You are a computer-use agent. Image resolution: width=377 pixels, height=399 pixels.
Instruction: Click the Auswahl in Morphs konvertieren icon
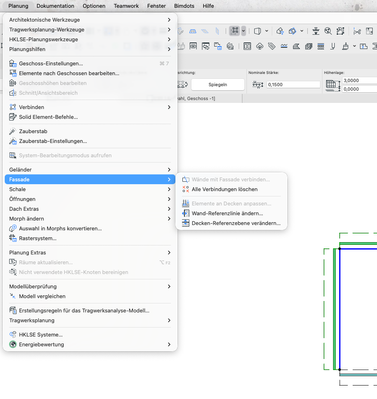[13, 229]
